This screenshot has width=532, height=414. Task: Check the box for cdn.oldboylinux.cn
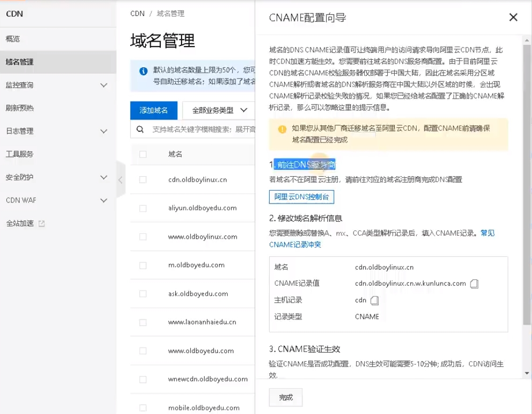click(143, 180)
